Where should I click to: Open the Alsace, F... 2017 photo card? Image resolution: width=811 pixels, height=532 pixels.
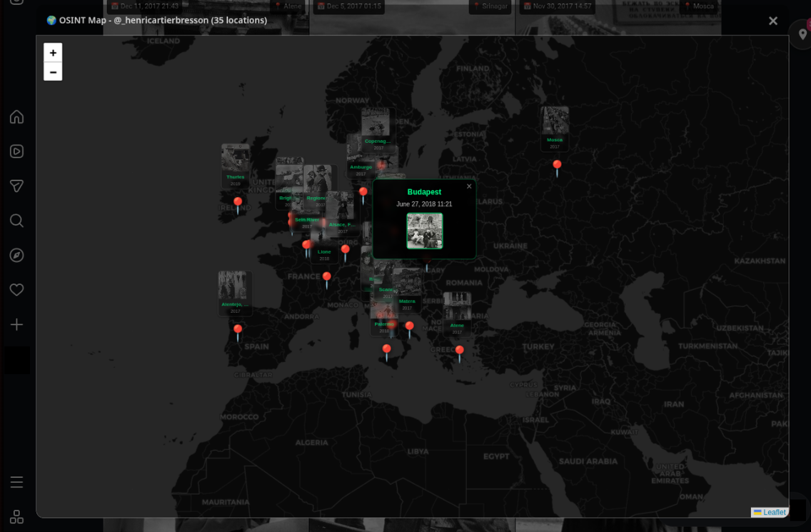342,214
